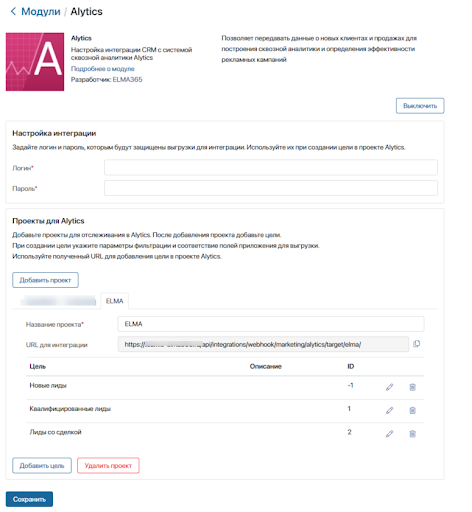Switch to the blurred project tab
Viewport: 472px width, 512px height.
(x=58, y=301)
